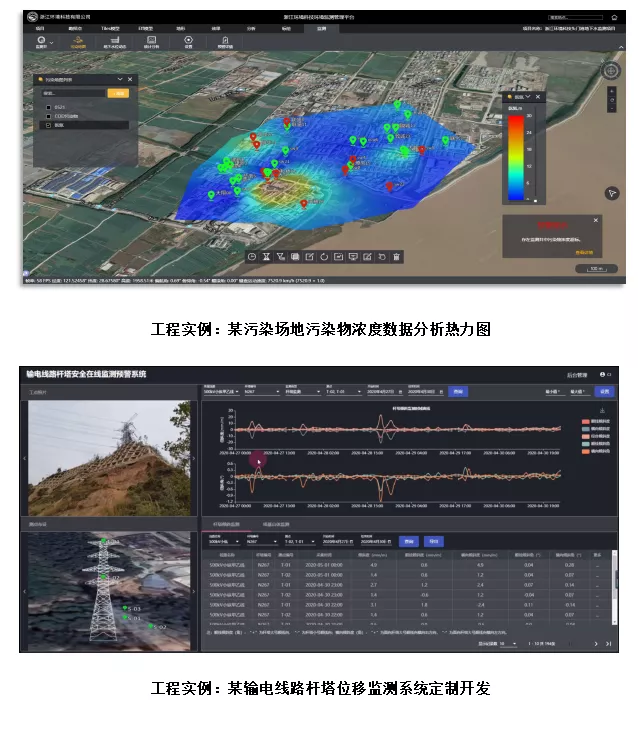Open the N267 tower dropdown in top filter row
Viewport: 638px width, 753px height.
262,392
